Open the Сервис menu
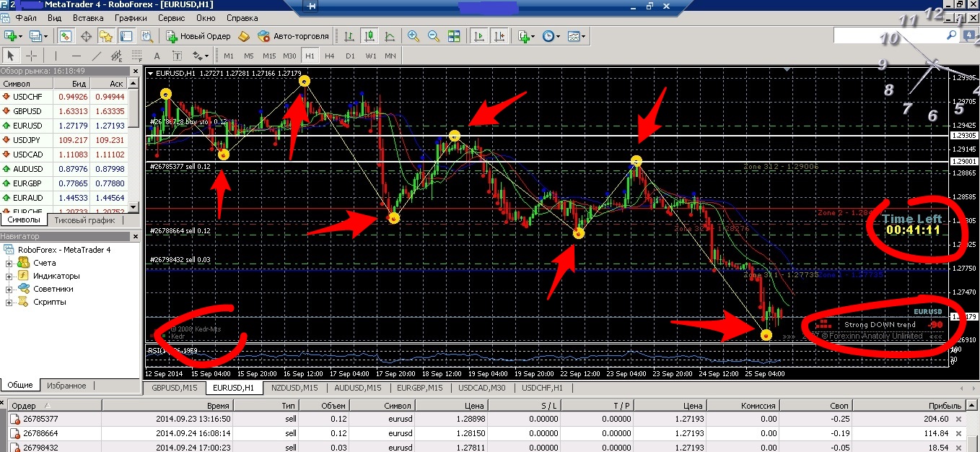 pos(171,17)
